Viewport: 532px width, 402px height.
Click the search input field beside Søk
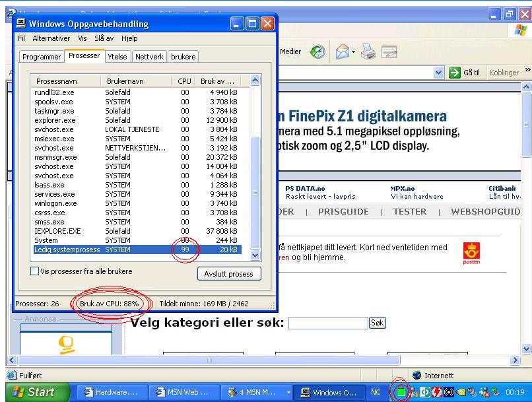click(x=328, y=323)
